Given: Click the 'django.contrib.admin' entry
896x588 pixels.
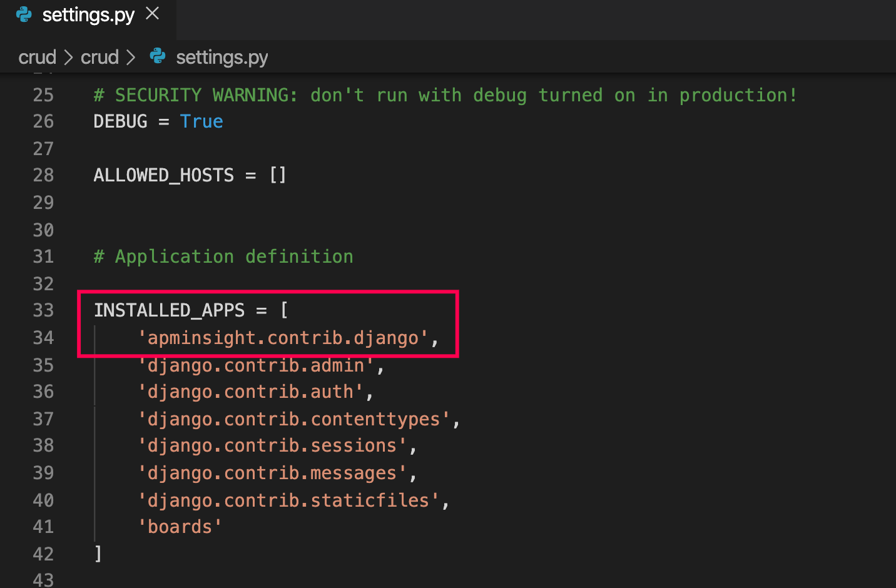Looking at the screenshot, I should 255,365.
